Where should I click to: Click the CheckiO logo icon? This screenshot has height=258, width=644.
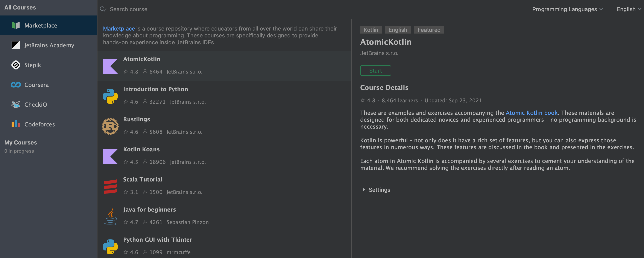point(16,104)
